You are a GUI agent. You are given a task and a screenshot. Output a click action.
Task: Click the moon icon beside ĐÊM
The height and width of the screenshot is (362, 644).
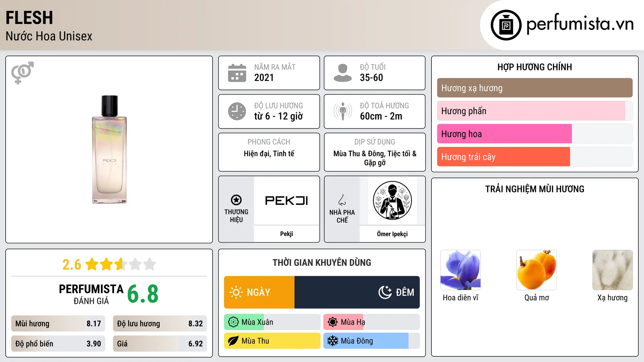385,292
